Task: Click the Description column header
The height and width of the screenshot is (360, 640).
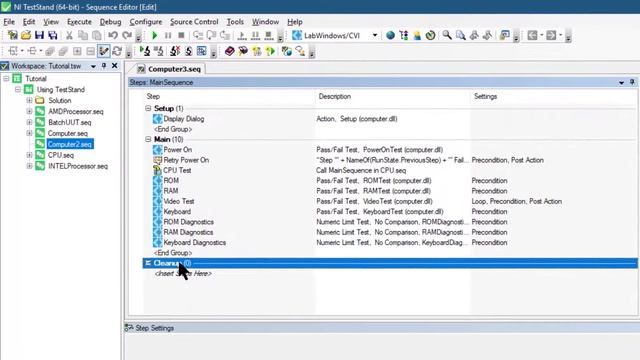Action: 335,96
